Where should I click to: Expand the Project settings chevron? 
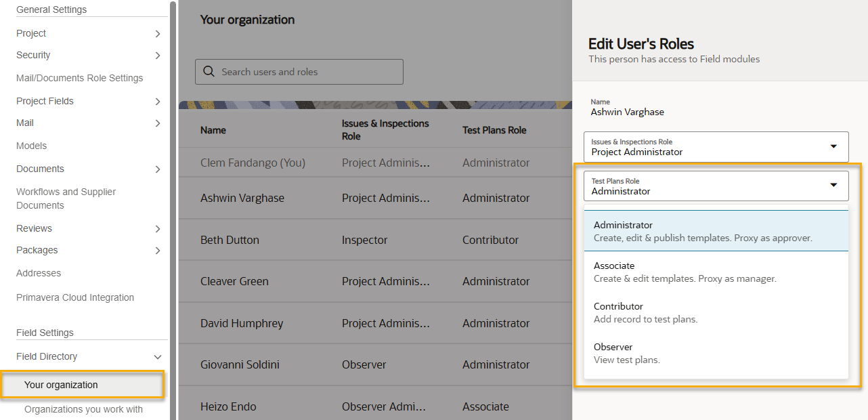(157, 34)
